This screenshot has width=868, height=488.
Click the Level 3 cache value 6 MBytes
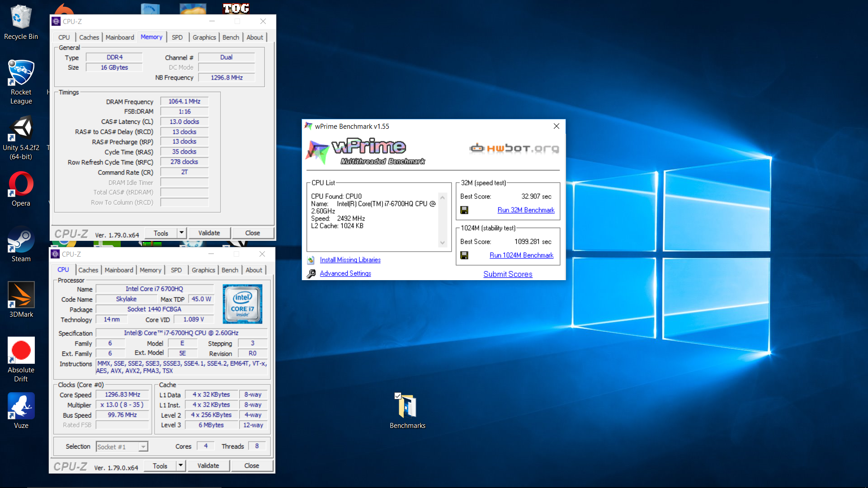coord(211,425)
